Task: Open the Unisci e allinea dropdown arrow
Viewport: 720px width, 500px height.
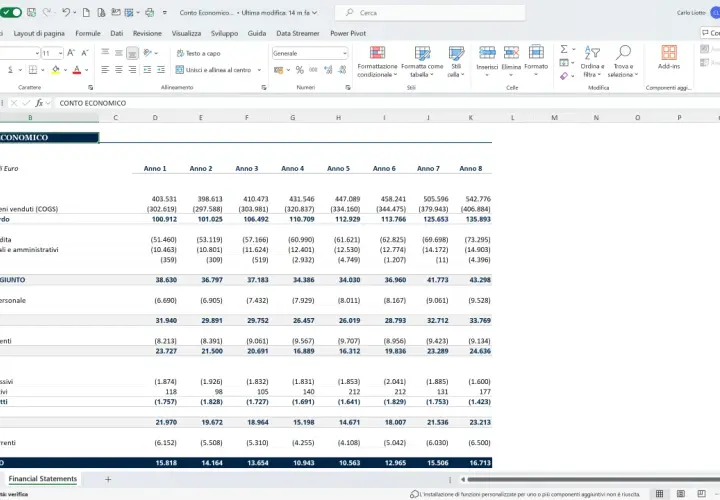Action: point(259,70)
